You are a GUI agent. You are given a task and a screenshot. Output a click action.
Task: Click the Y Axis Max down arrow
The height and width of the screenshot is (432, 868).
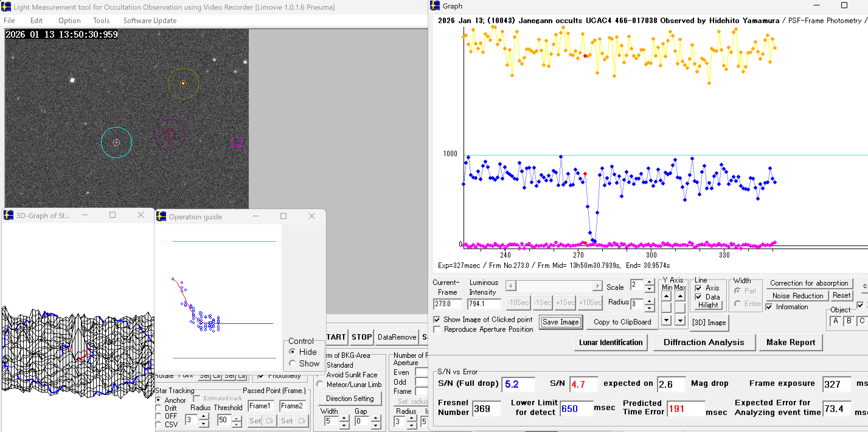pyautogui.click(x=680, y=320)
